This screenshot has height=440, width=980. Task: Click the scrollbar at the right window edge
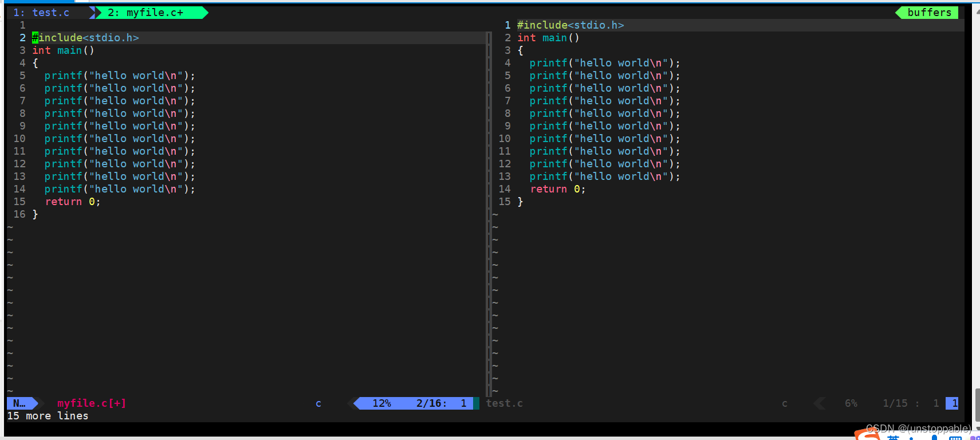pos(977,404)
